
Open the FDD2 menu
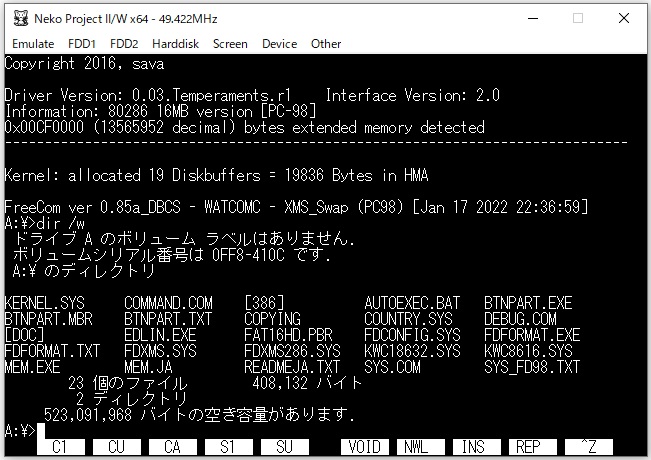pyautogui.click(x=124, y=44)
